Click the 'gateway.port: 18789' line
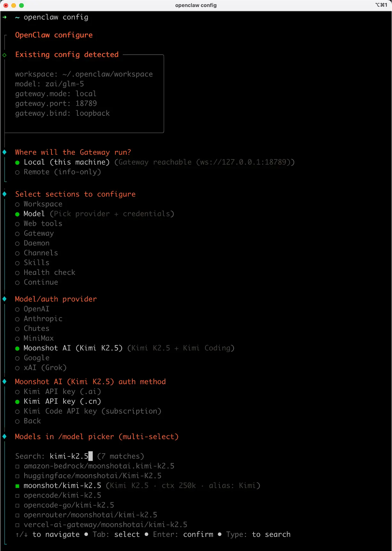 point(56,104)
